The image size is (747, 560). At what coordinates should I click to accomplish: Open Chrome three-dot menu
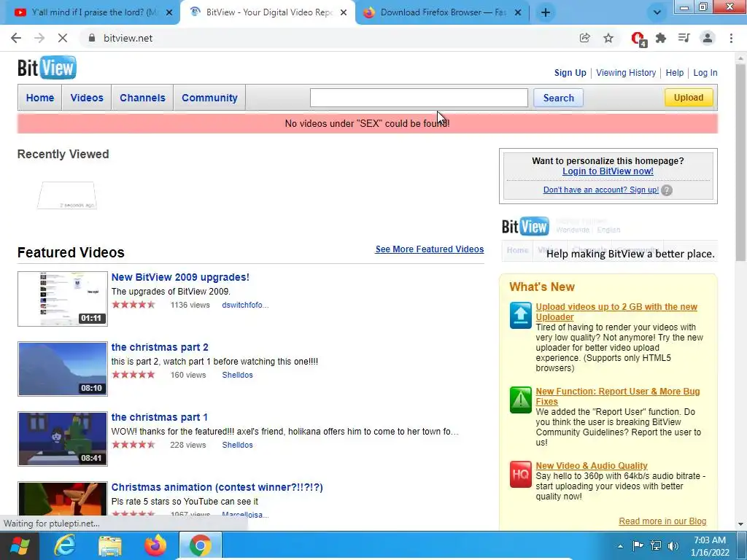click(x=731, y=38)
